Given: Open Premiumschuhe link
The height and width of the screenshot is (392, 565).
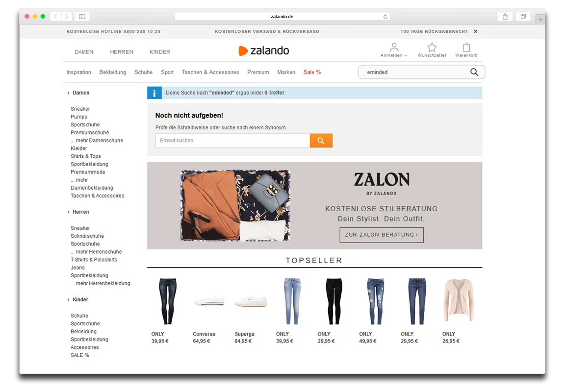Looking at the screenshot, I should (x=90, y=132).
